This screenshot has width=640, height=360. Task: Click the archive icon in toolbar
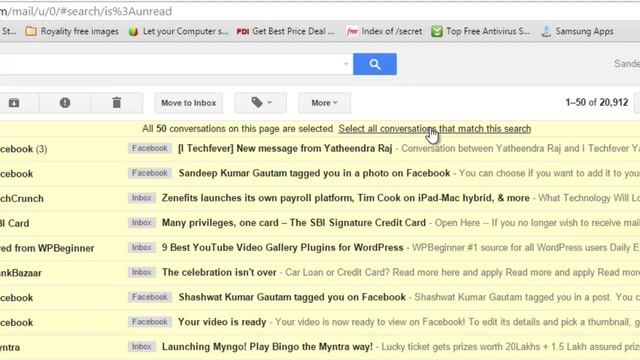pyautogui.click(x=14, y=103)
